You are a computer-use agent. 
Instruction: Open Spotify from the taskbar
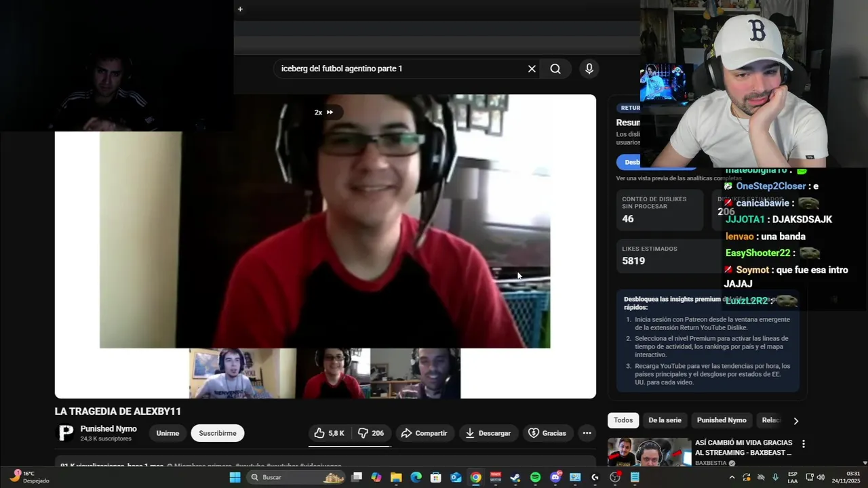coord(535,477)
